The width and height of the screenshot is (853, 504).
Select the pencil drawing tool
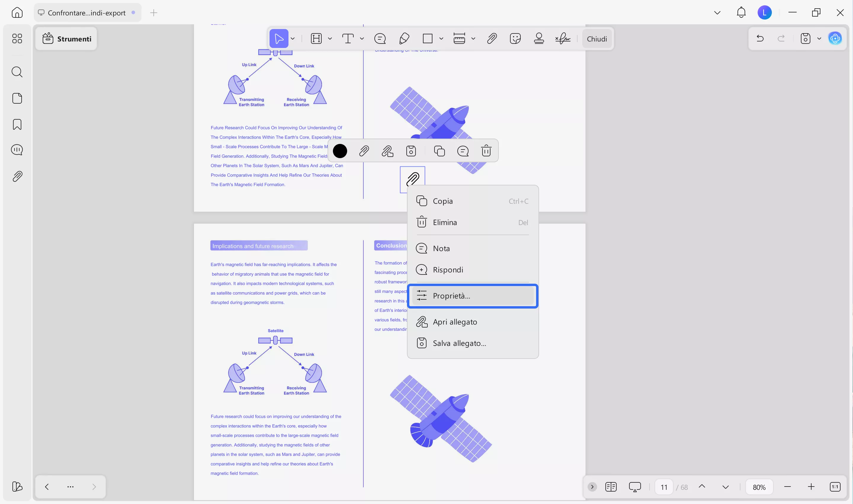pos(404,38)
